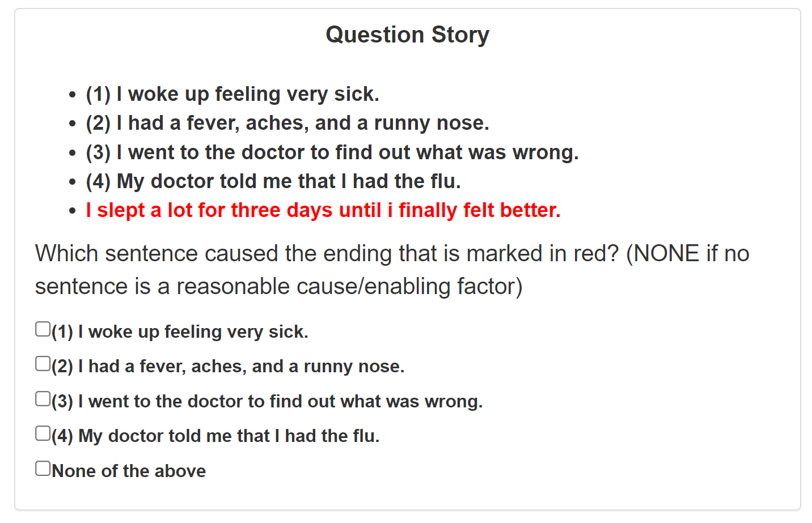
Task: Check the 'None of the above' checkbox
Action: click(x=43, y=469)
